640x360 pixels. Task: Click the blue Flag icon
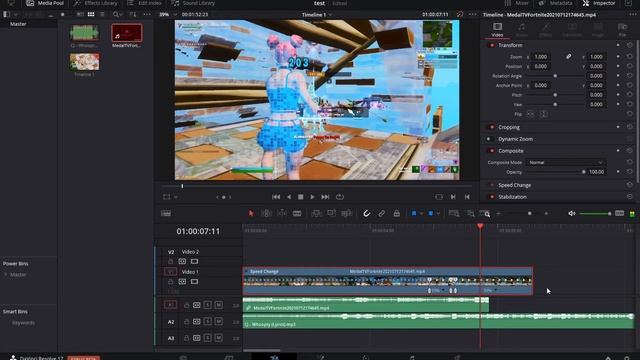[x=413, y=213]
